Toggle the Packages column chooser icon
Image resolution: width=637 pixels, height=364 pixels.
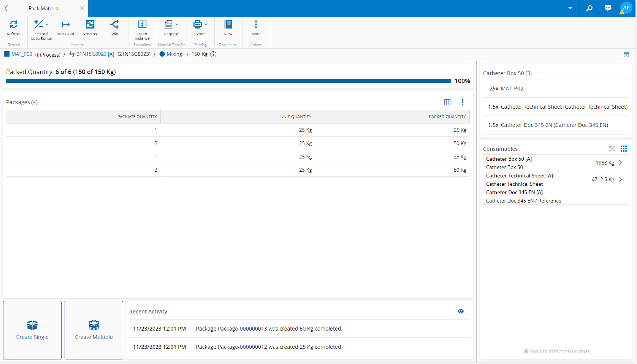tap(447, 102)
